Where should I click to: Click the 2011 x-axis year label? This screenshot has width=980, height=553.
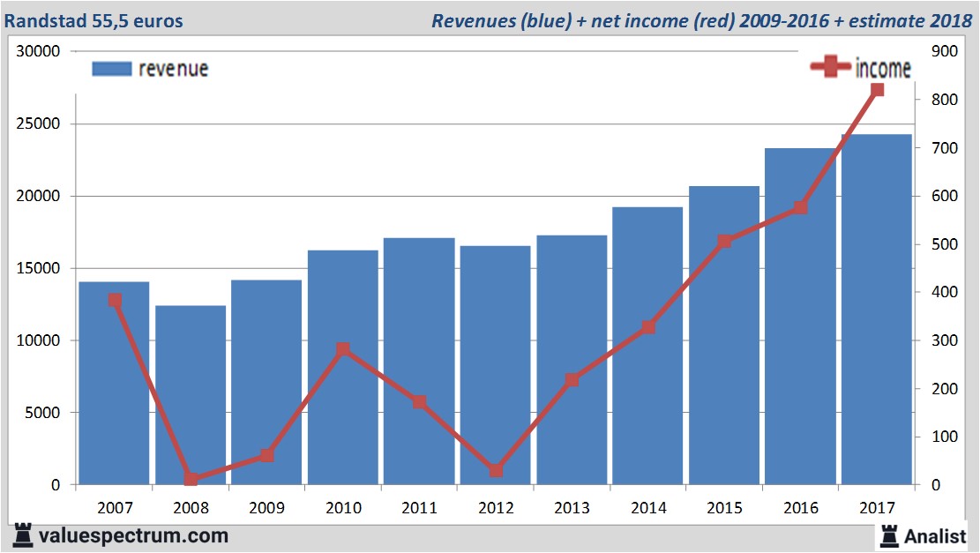pyautogui.click(x=419, y=508)
